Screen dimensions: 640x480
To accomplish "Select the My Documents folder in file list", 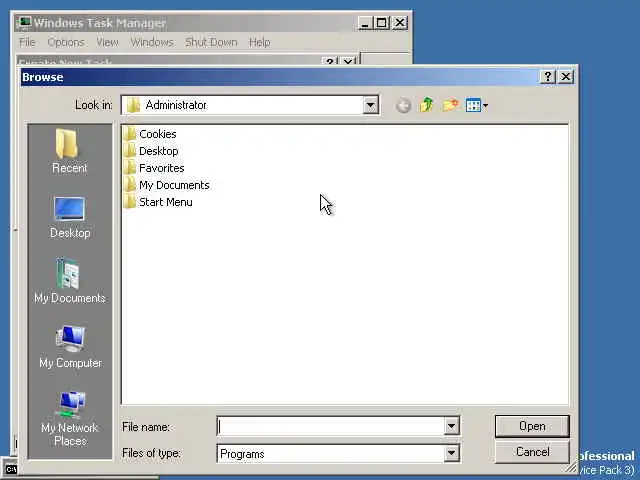I will (167, 185).
